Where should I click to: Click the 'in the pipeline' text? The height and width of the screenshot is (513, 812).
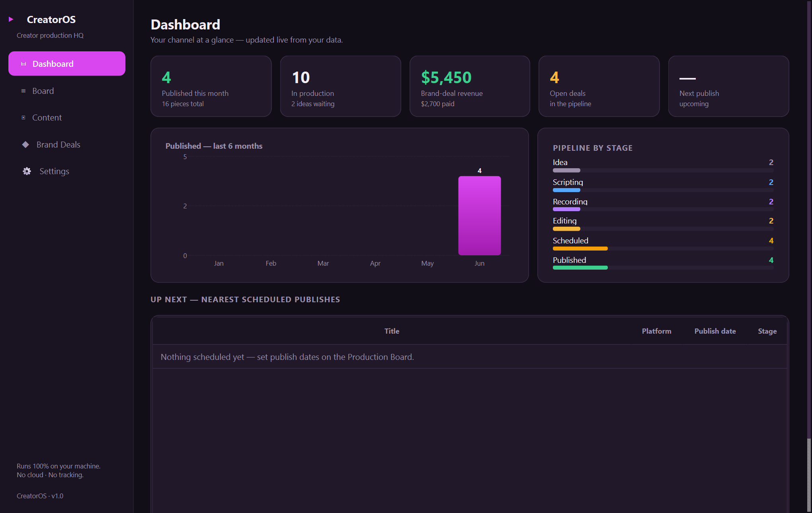(570, 104)
